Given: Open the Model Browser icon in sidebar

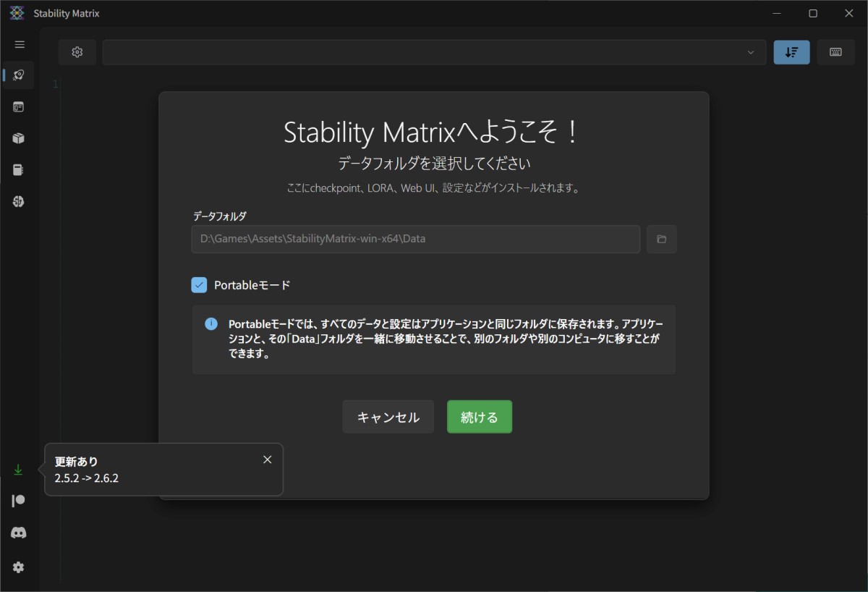Looking at the screenshot, I should point(19,201).
